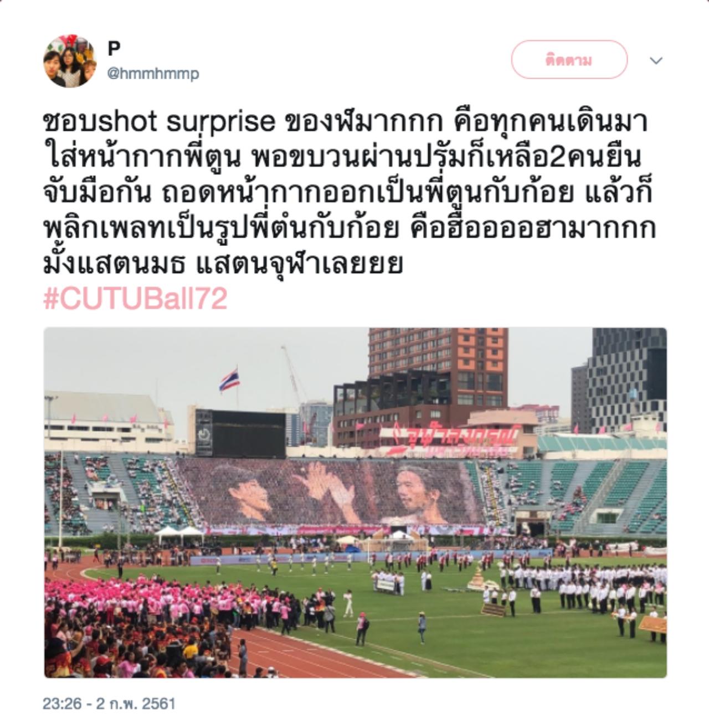The image size is (709, 728).
Task: Click the tweet timestamp 23:26 - 2 ก.พ. 2561
Action: (109, 704)
